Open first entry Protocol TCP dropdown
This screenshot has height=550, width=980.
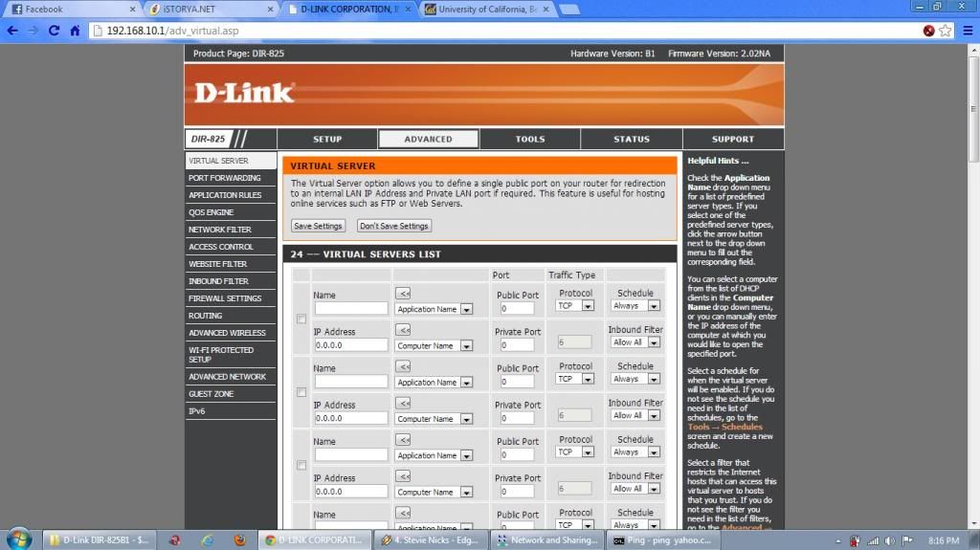(575, 306)
